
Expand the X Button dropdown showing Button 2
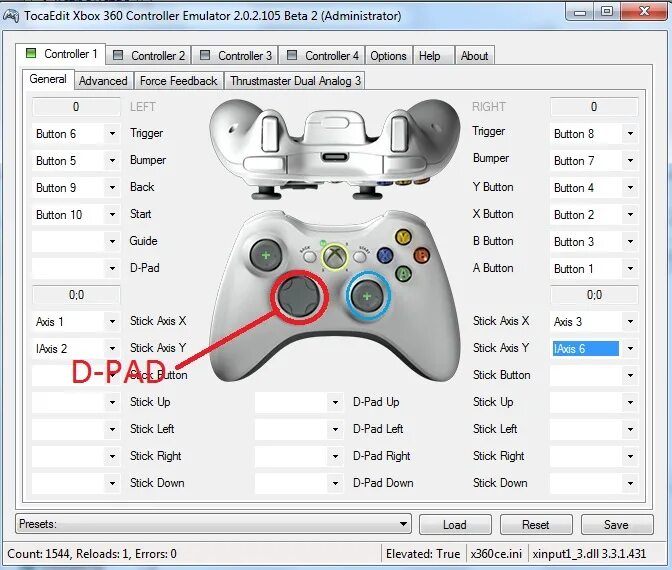[630, 215]
